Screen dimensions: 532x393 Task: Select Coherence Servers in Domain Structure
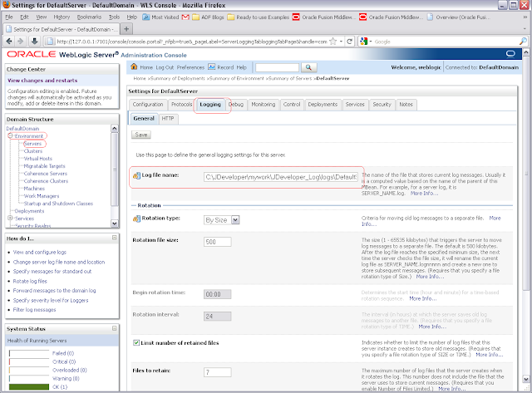[46, 174]
